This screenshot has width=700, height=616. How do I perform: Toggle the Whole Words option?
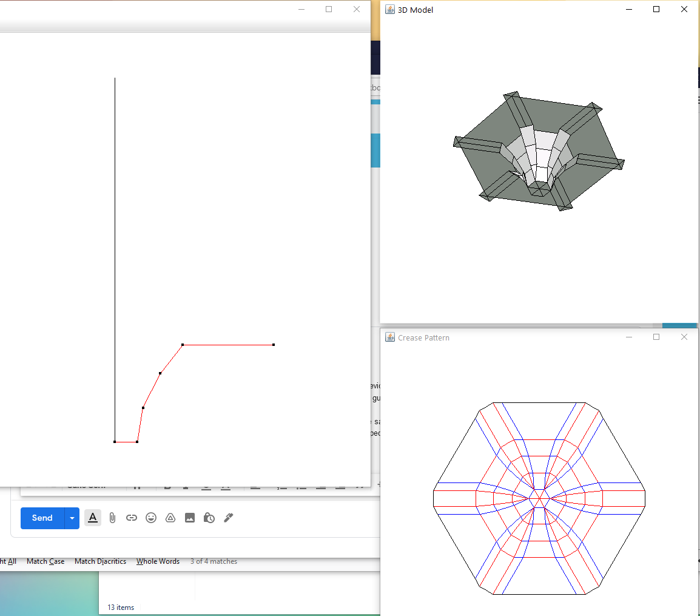click(x=158, y=561)
